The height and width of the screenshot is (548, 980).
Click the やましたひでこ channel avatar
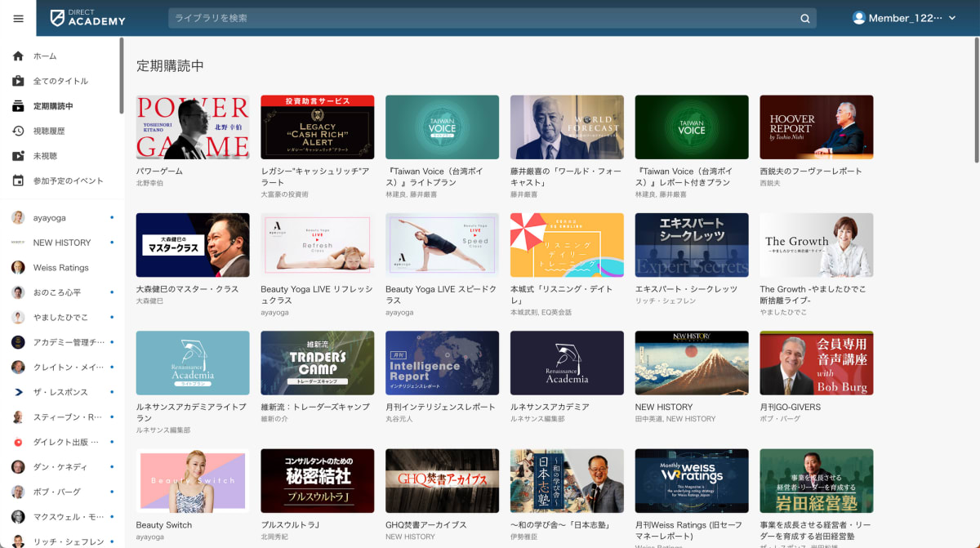click(18, 318)
